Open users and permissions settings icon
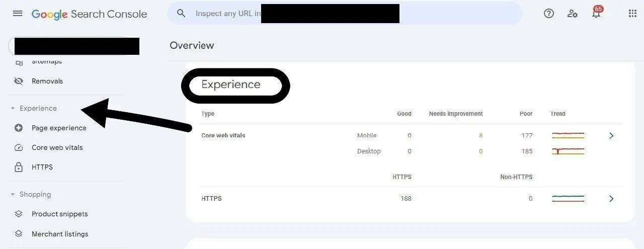644x249 pixels. 573,14
